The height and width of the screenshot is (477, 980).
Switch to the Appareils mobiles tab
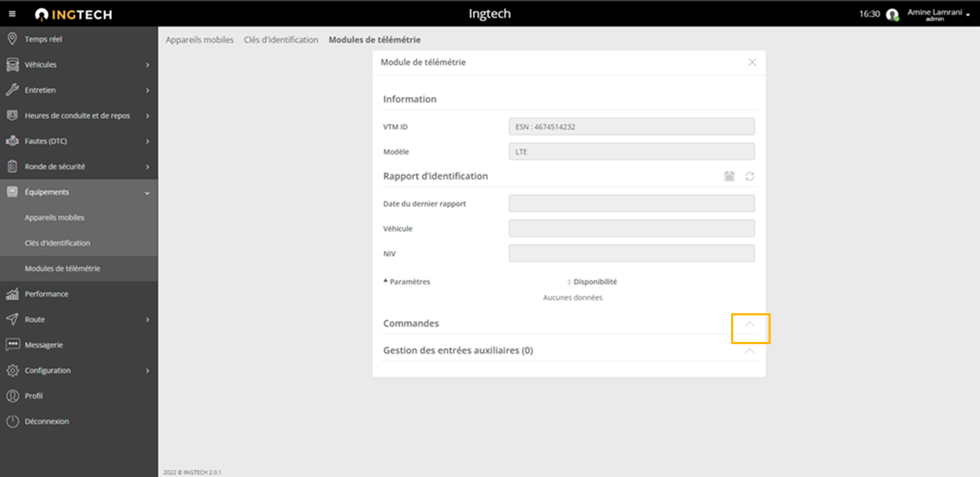(199, 40)
